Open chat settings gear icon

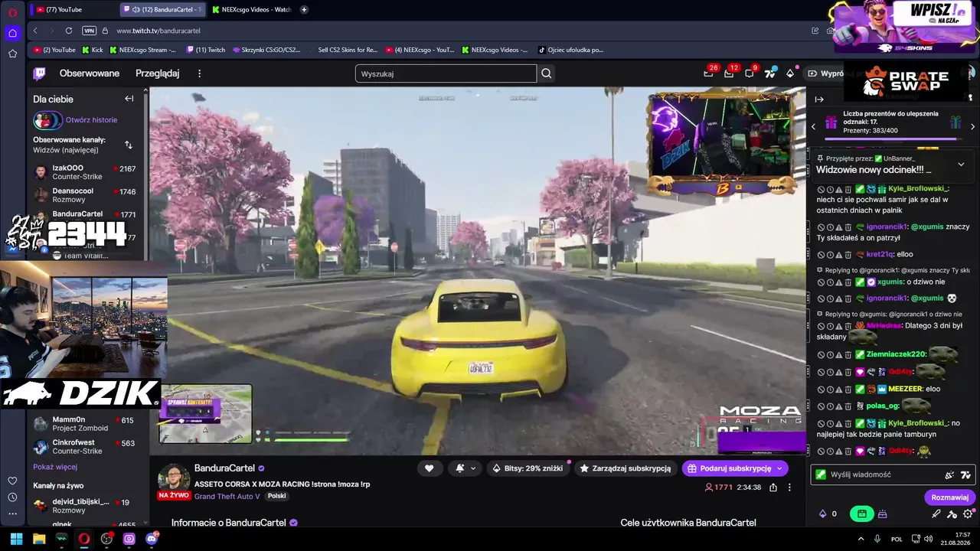(x=968, y=514)
